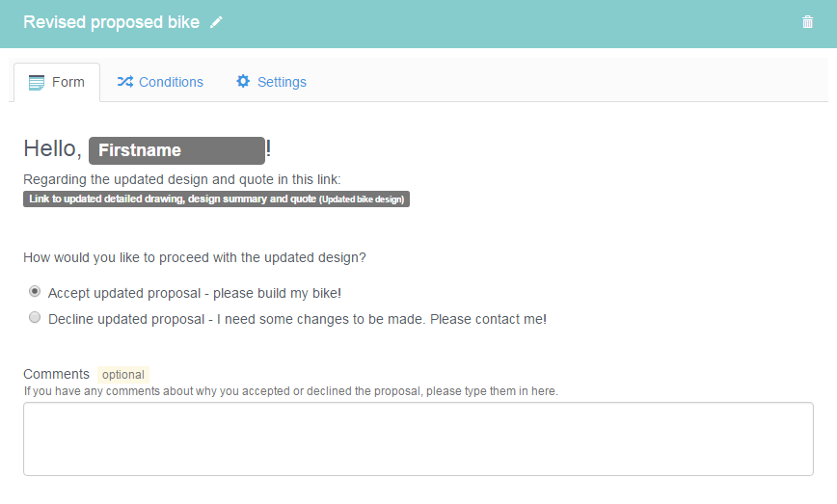
Task: Click the pencil icon to rename the form
Action: [x=216, y=22]
